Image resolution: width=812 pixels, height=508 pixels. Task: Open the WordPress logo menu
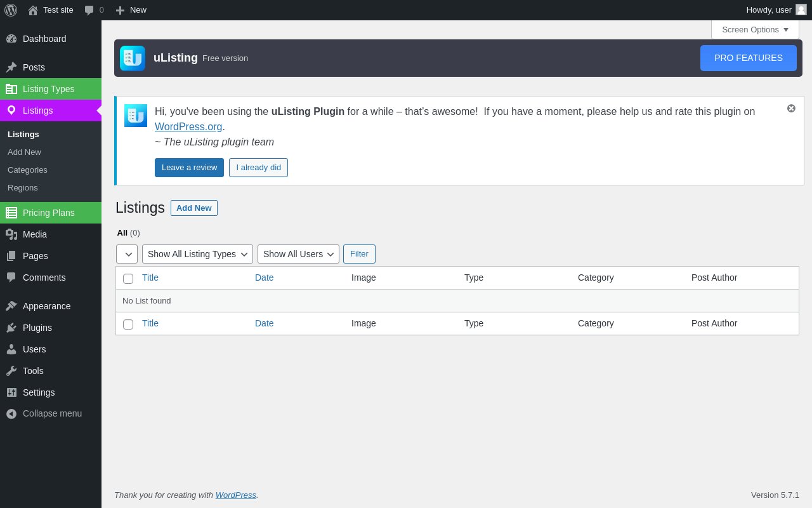pyautogui.click(x=11, y=10)
